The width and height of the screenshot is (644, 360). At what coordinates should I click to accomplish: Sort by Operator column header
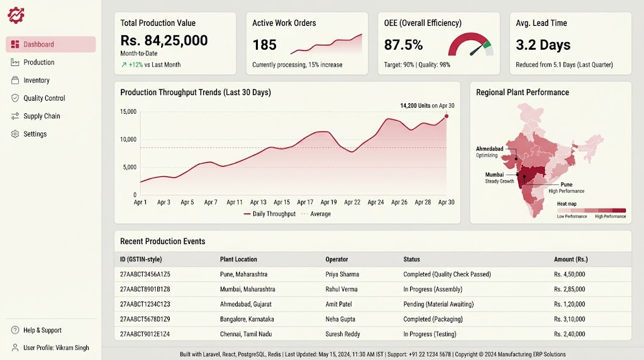[337, 260]
